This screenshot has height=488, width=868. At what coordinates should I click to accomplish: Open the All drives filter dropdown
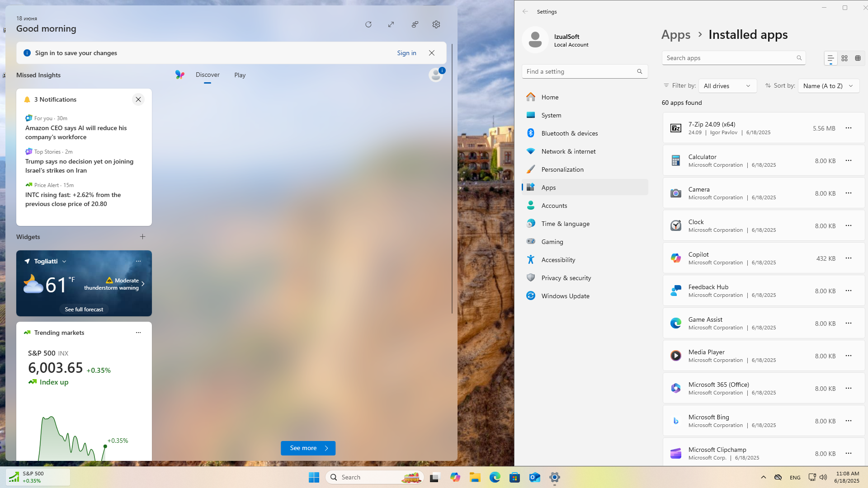tap(727, 86)
